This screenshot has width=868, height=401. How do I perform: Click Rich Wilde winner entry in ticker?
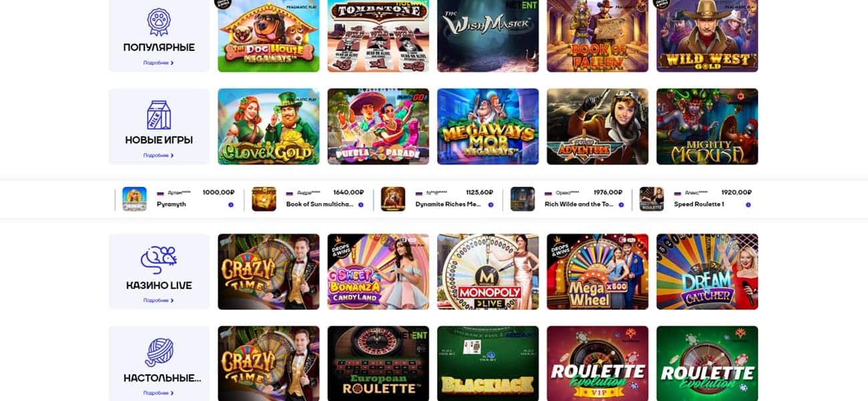(x=568, y=198)
